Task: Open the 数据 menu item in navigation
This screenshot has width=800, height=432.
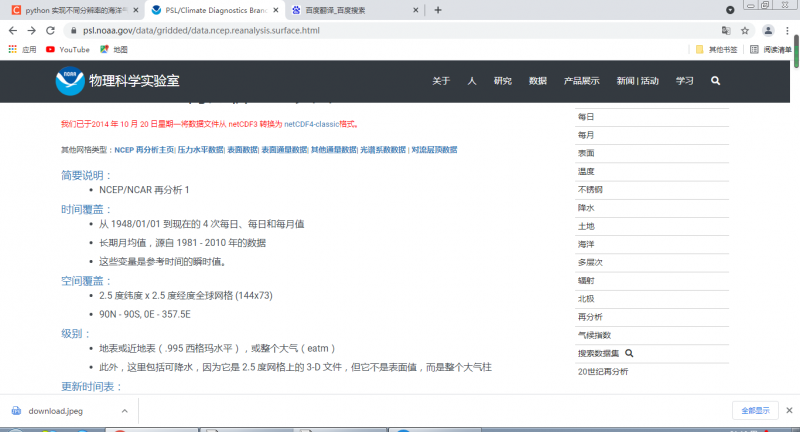Action: [x=537, y=81]
